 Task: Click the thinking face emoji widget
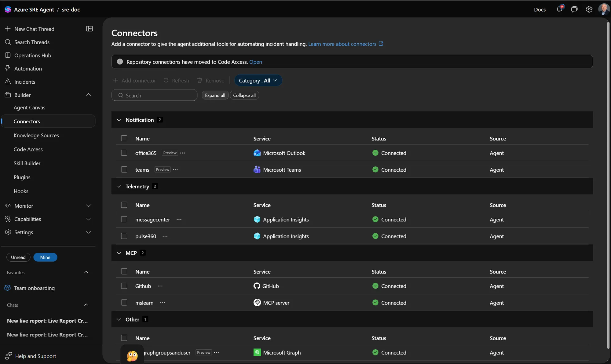click(132, 356)
